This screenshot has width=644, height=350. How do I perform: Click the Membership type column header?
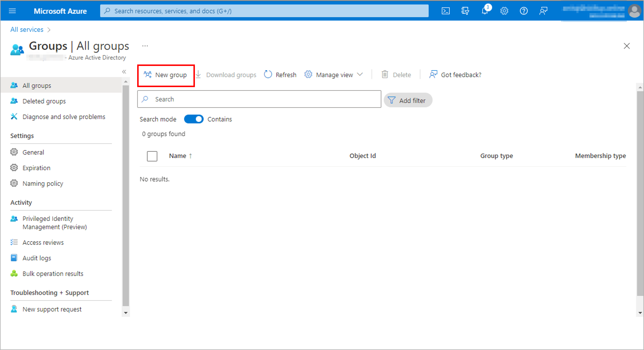pos(600,156)
